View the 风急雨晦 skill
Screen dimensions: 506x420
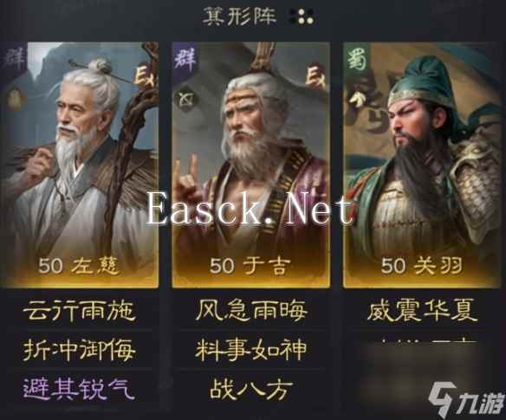pos(251,310)
